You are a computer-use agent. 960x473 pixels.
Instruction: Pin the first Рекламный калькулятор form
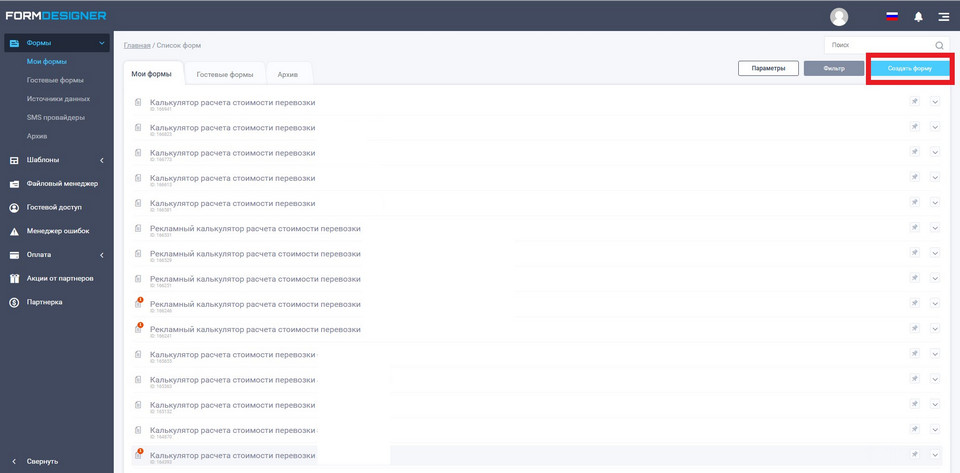914,228
